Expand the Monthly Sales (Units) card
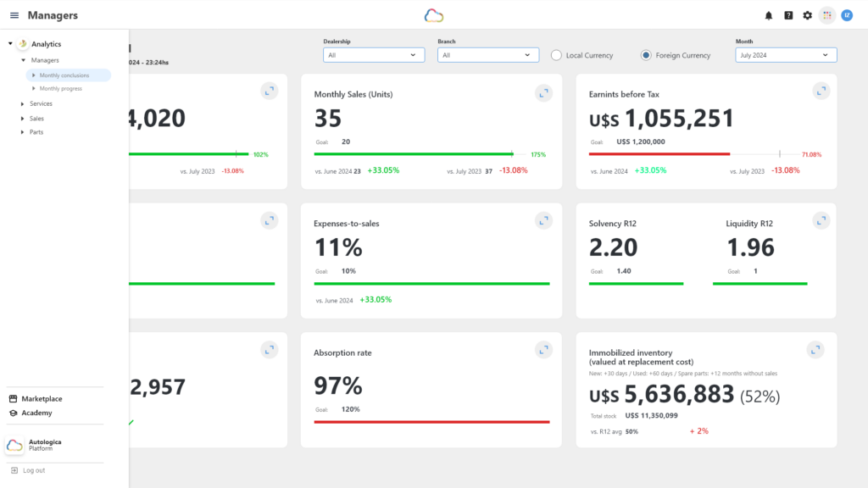The image size is (868, 488). click(x=543, y=93)
